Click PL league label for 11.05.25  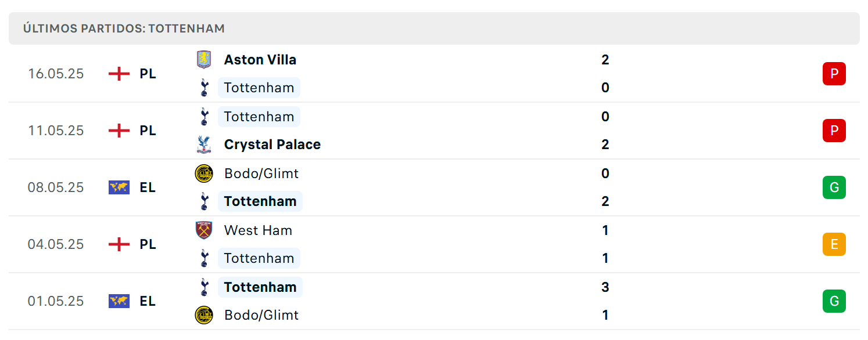(x=148, y=131)
